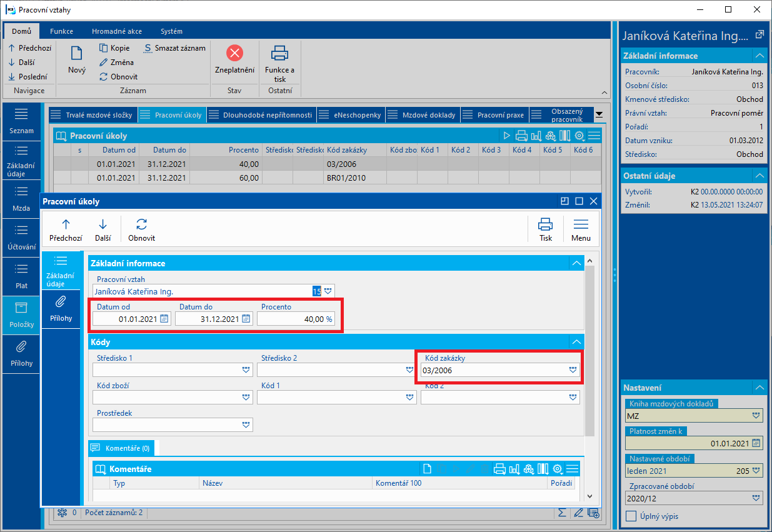The width and height of the screenshot is (772, 532).
Task: Click sum sigma icon in status bar
Action: click(x=562, y=513)
